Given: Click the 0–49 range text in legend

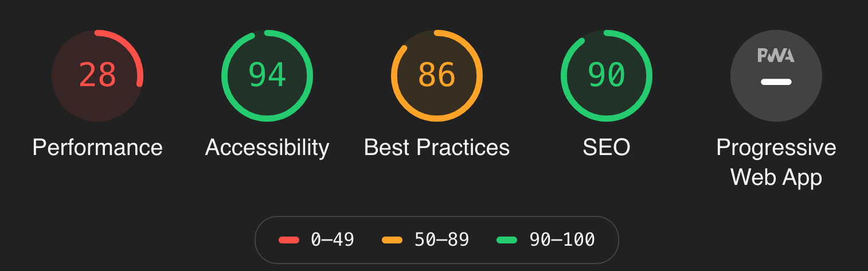Looking at the screenshot, I should pyautogui.click(x=333, y=239).
